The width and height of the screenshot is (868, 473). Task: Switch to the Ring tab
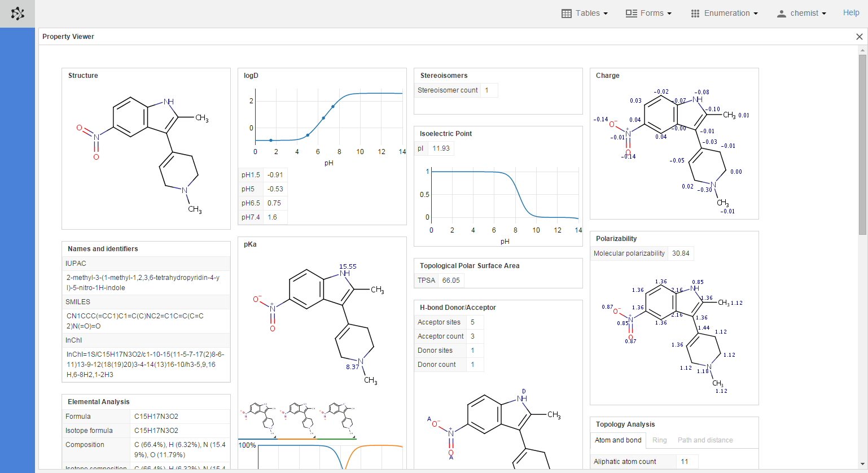tap(659, 440)
